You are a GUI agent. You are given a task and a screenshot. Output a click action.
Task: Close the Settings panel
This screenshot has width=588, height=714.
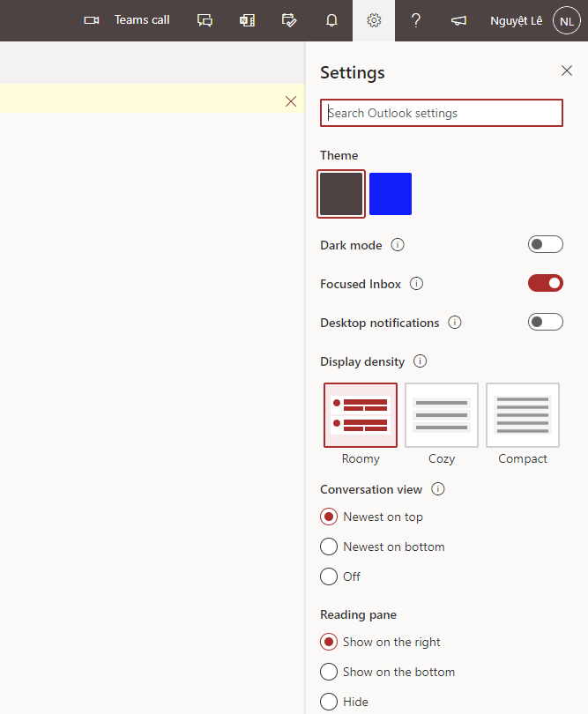(x=567, y=71)
